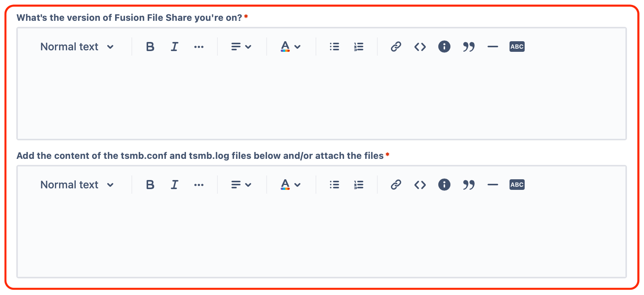The width and height of the screenshot is (644, 295).
Task: Insert block quote in tsmb.conf editor
Action: coord(469,185)
